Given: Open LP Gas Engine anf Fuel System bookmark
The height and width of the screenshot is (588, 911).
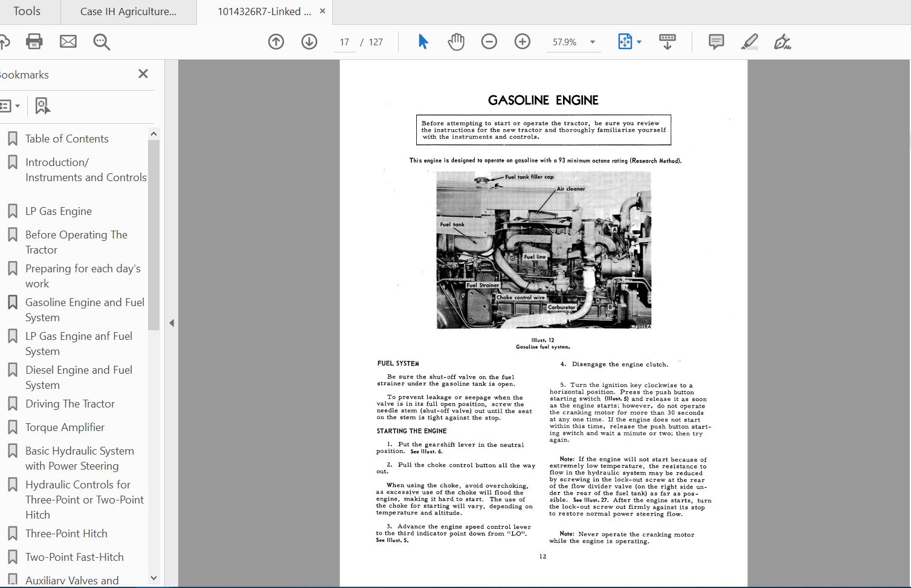Looking at the screenshot, I should [79, 344].
